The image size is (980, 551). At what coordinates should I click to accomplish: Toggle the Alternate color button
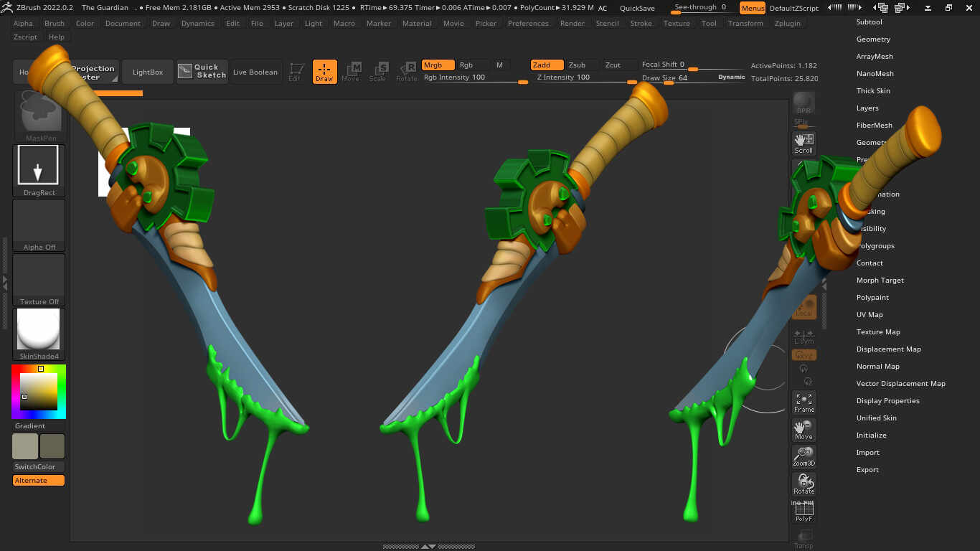(39, 481)
